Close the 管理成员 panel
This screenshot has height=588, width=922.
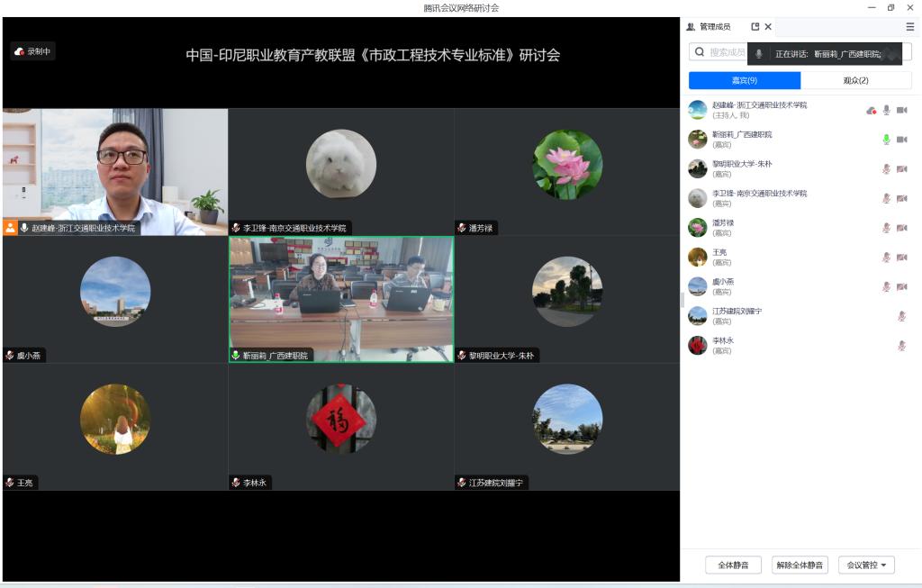768,27
